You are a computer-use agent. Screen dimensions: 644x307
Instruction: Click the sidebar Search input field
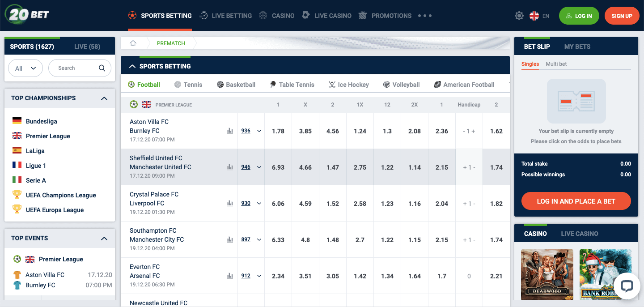click(80, 68)
